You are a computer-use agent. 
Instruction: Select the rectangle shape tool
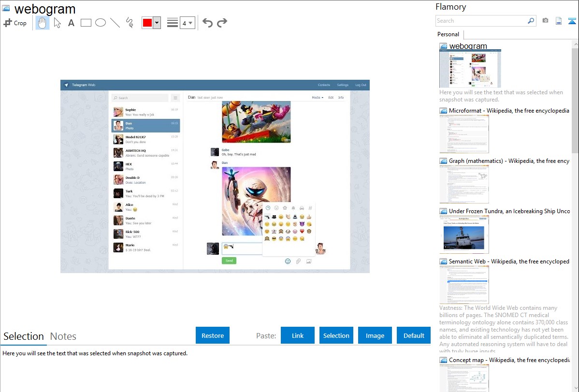coord(86,23)
